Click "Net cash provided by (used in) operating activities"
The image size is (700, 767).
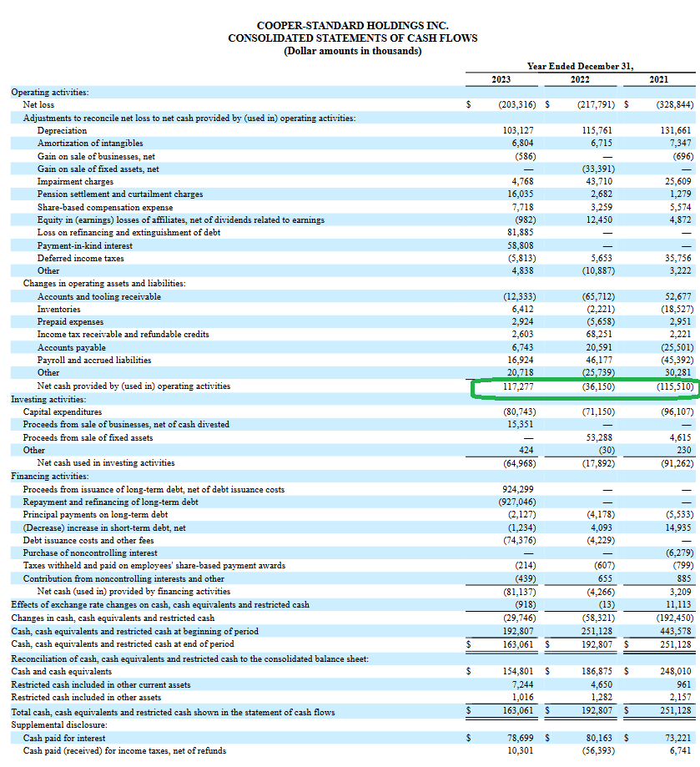pos(134,386)
